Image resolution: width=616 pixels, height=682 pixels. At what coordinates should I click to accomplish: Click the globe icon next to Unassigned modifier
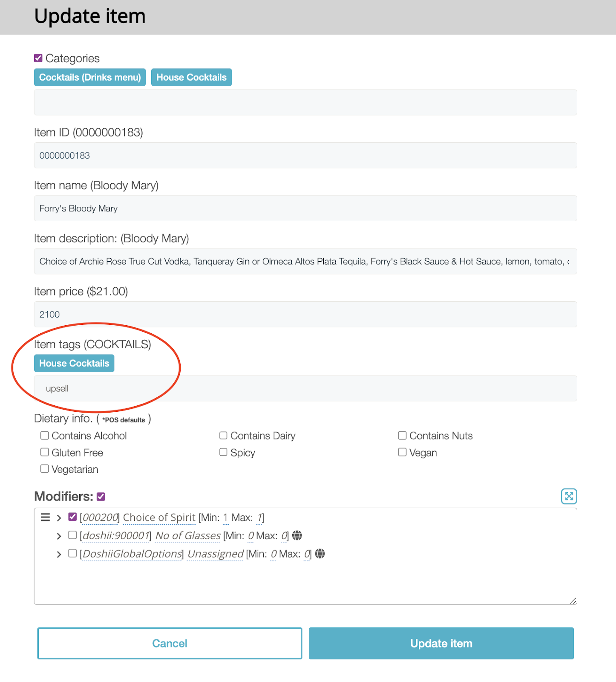coord(320,554)
